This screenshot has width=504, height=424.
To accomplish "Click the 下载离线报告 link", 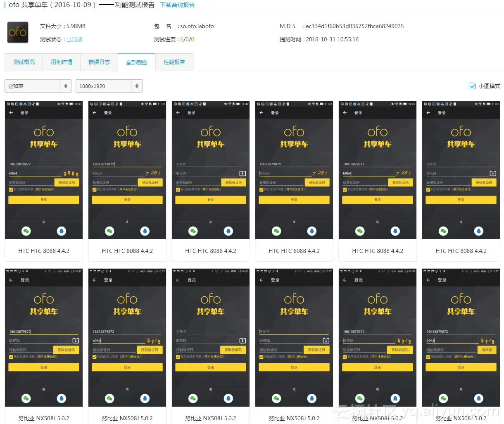I will pos(178,5).
